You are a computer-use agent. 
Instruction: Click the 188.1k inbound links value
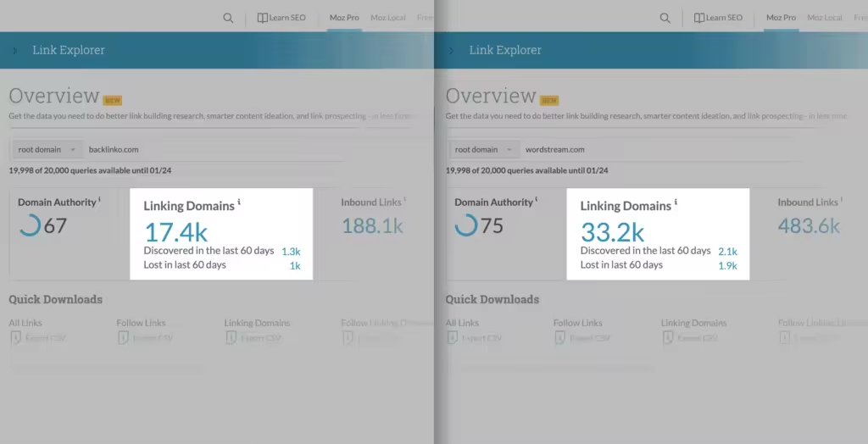[x=373, y=226]
